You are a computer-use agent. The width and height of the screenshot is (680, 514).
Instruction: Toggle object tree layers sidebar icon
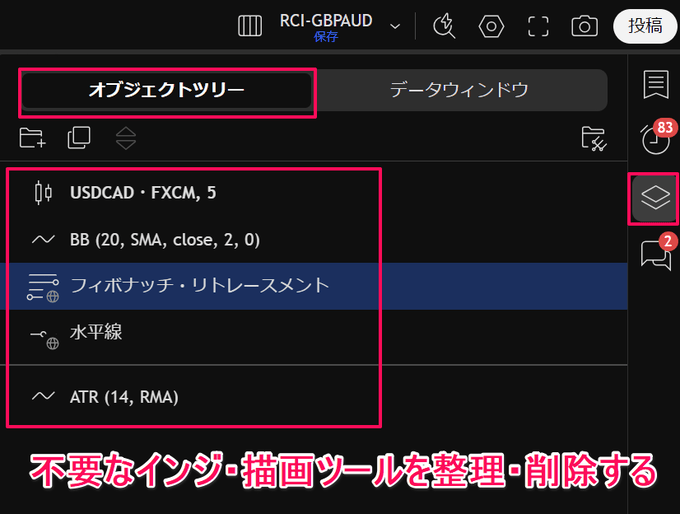pos(655,198)
